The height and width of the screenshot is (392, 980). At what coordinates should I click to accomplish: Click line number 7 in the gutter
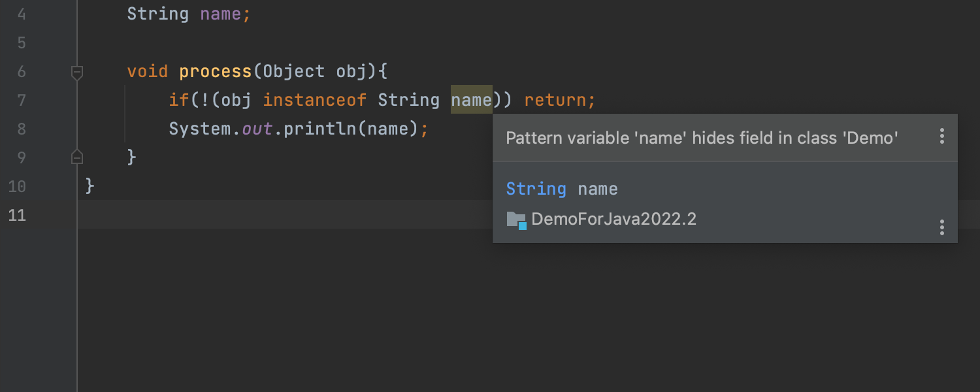point(22,100)
